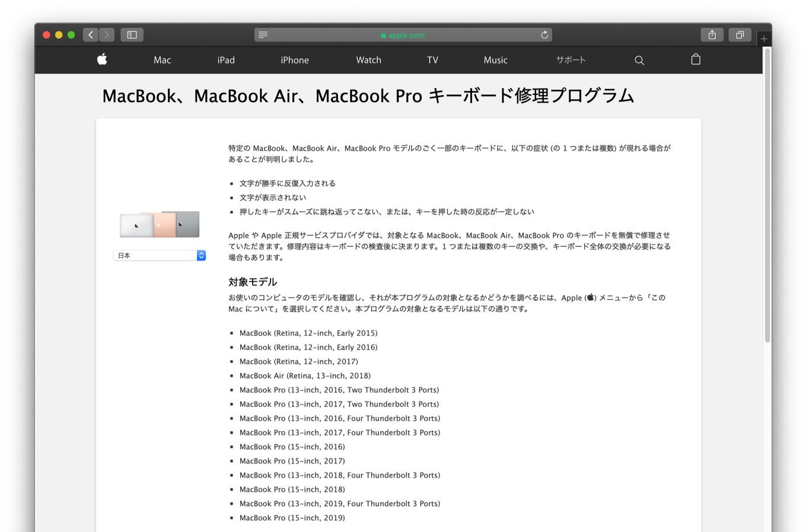Click MacBook Pro 13-inch 2016 Four Thunderbolt

tap(340, 419)
